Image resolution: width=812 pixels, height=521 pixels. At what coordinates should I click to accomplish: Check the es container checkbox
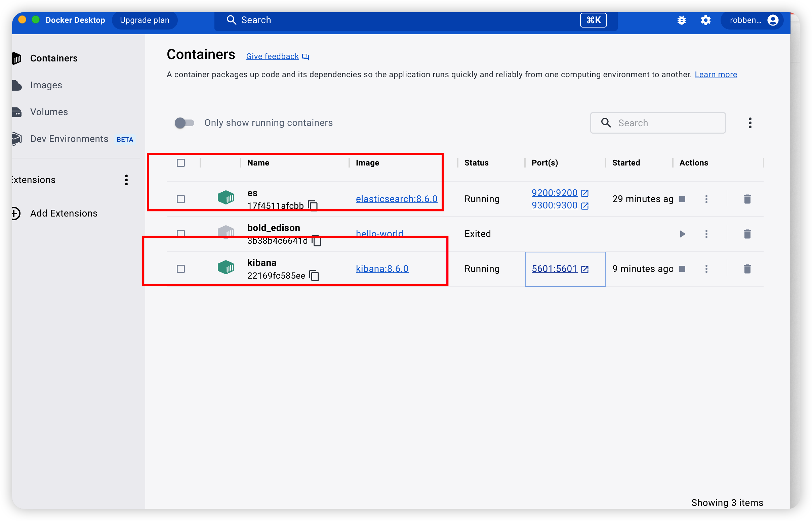click(x=181, y=199)
